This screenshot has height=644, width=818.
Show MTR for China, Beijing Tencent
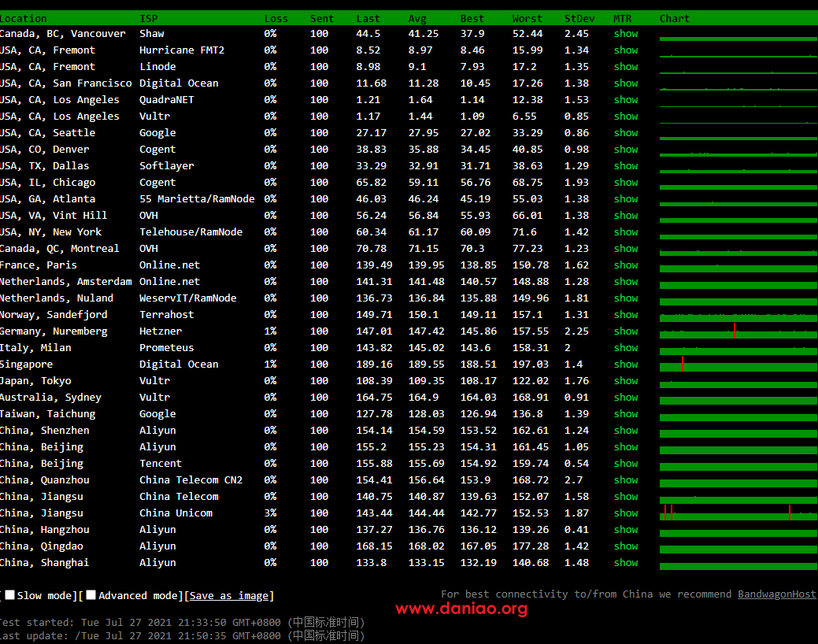point(625,464)
